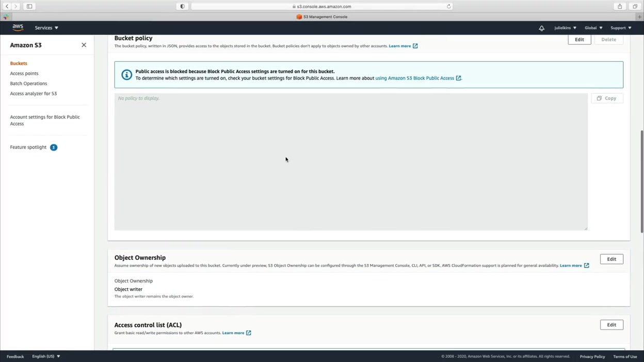Reload the page with refresh icon
This screenshot has height=362, width=644.
pos(449,7)
